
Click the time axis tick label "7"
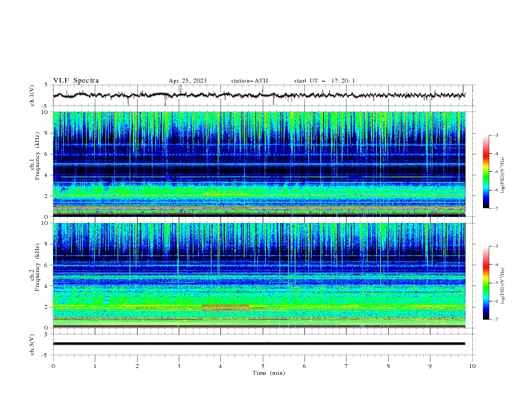click(347, 366)
